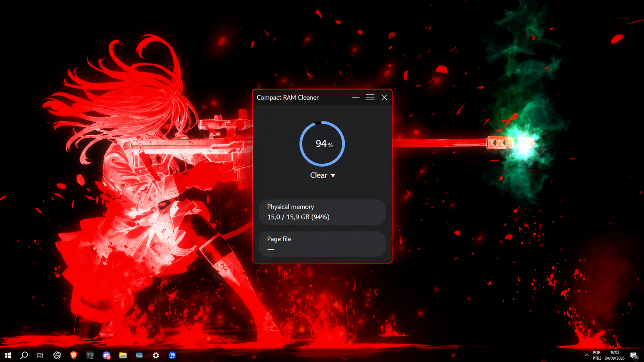Click the Clear button to free RAM
The image size is (644, 362).
[319, 175]
